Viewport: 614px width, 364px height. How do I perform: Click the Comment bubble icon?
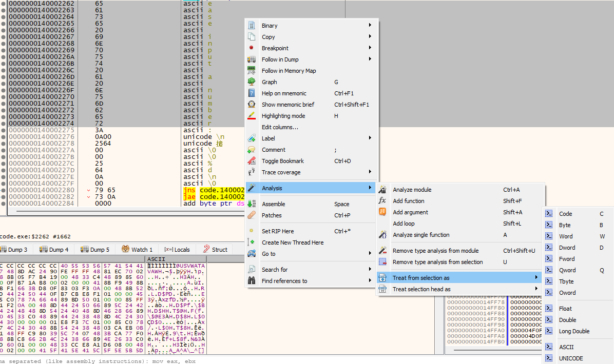tap(252, 150)
